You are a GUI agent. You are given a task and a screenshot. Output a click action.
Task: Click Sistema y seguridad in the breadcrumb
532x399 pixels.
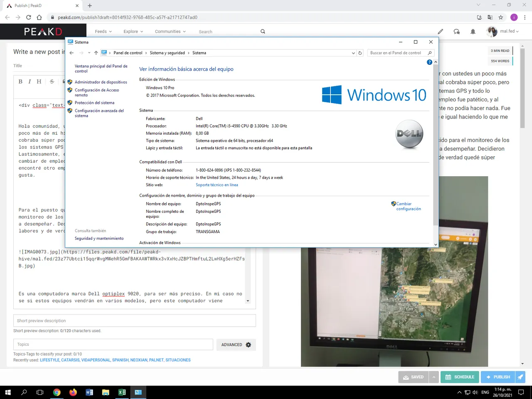click(x=167, y=53)
